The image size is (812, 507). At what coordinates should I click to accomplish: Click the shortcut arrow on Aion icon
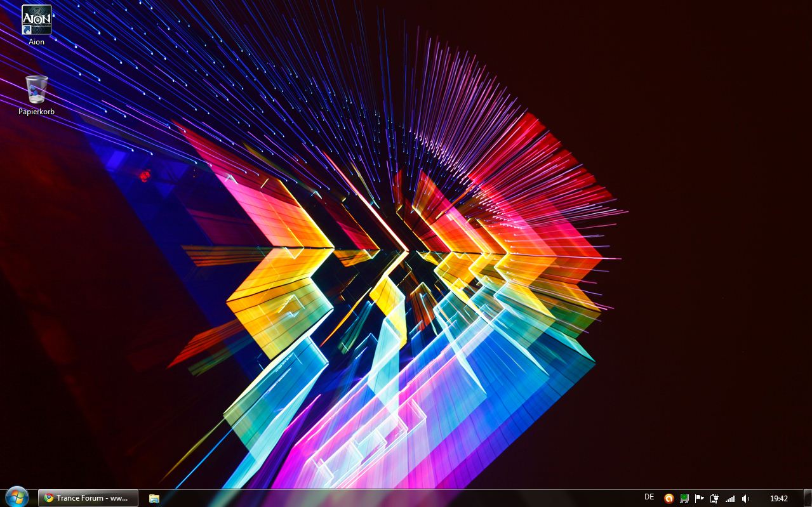[x=27, y=30]
